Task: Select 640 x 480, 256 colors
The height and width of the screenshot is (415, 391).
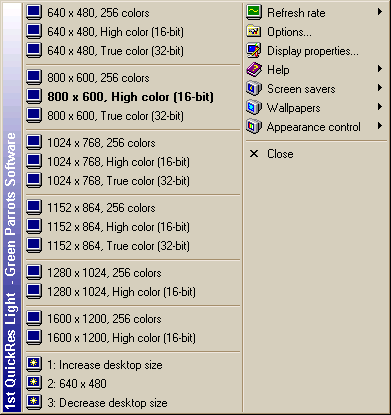Action: tap(133, 13)
